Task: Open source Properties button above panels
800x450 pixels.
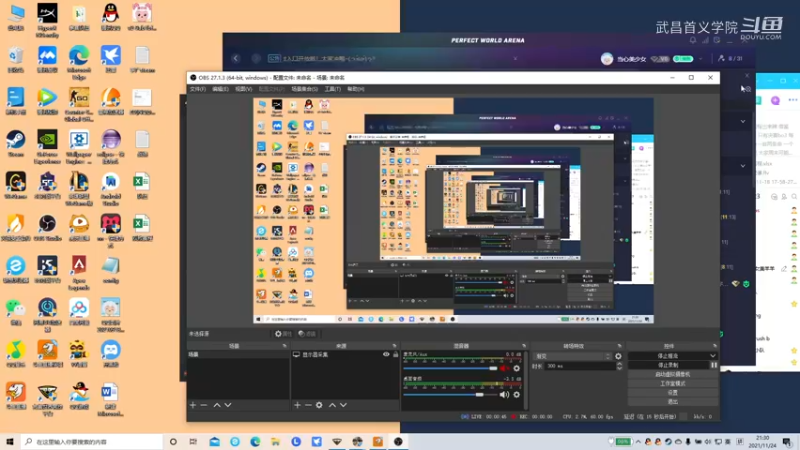Action: 283,334
